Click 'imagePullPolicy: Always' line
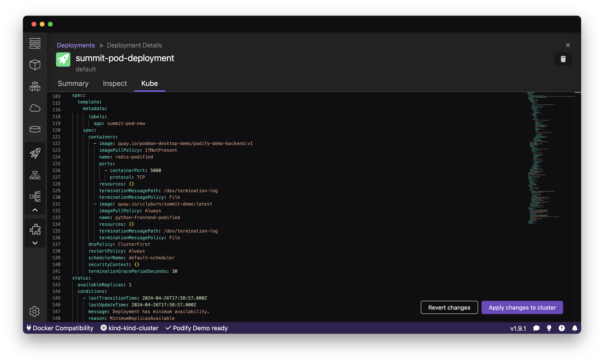Viewport: 604px width, 364px height. tap(130, 211)
